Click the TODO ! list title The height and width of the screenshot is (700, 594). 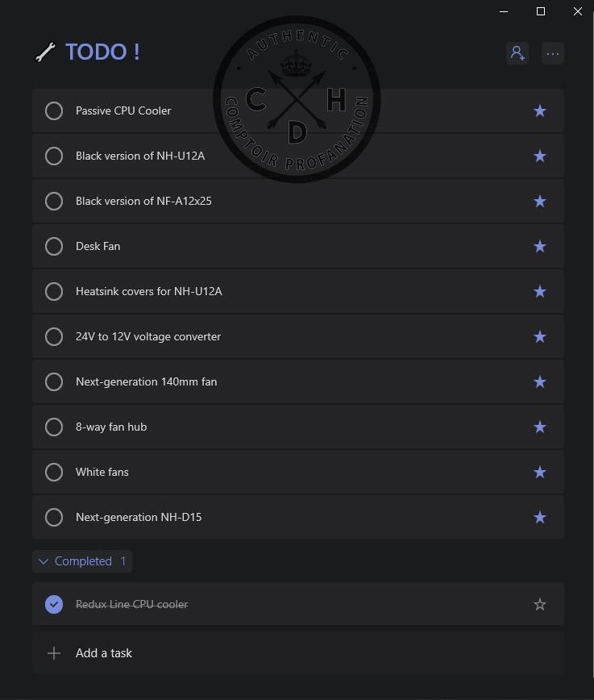(102, 52)
